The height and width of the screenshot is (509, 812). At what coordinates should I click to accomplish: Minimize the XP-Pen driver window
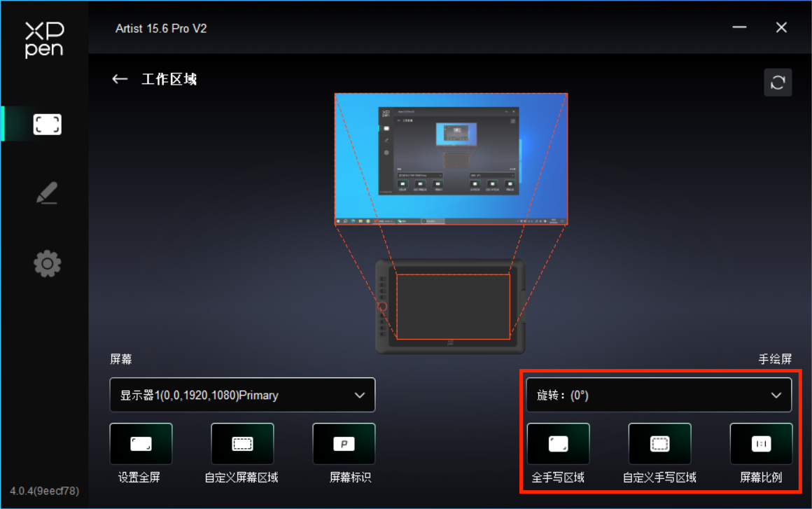pyautogui.click(x=739, y=28)
